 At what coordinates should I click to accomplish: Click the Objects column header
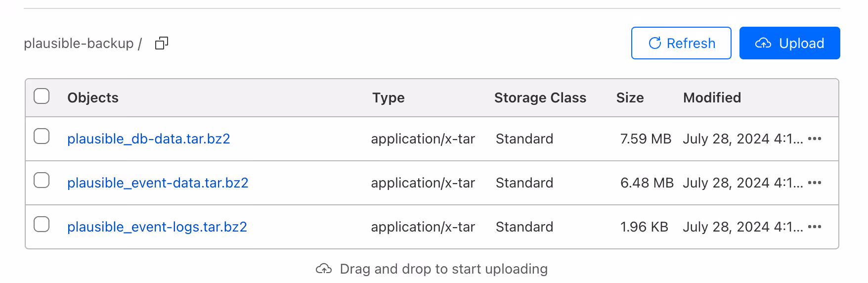(x=93, y=97)
